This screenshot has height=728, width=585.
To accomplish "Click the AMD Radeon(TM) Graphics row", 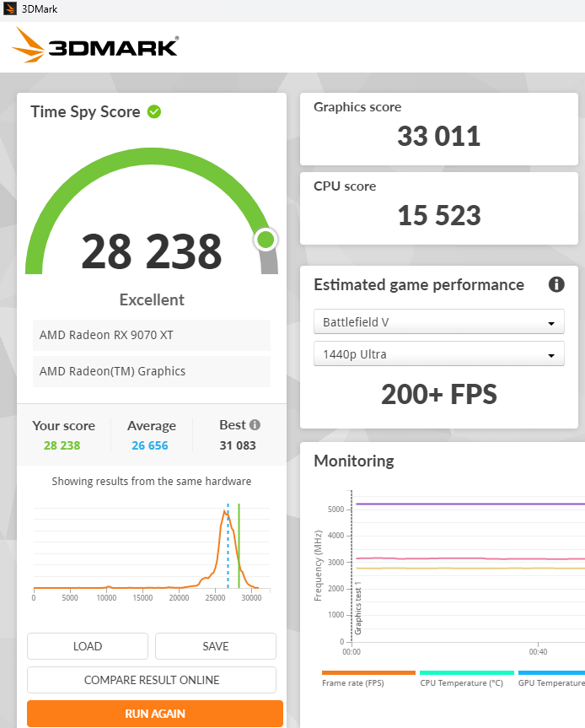I will click(152, 371).
